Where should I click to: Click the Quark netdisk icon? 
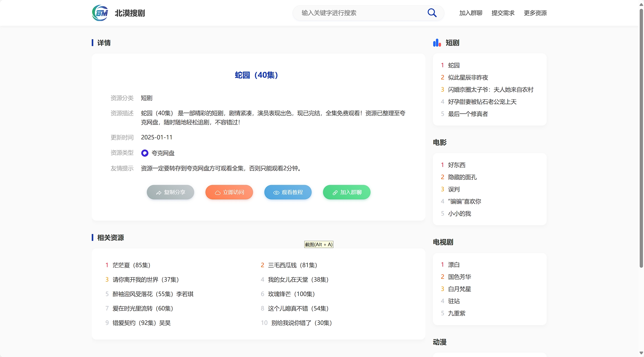pyautogui.click(x=145, y=153)
